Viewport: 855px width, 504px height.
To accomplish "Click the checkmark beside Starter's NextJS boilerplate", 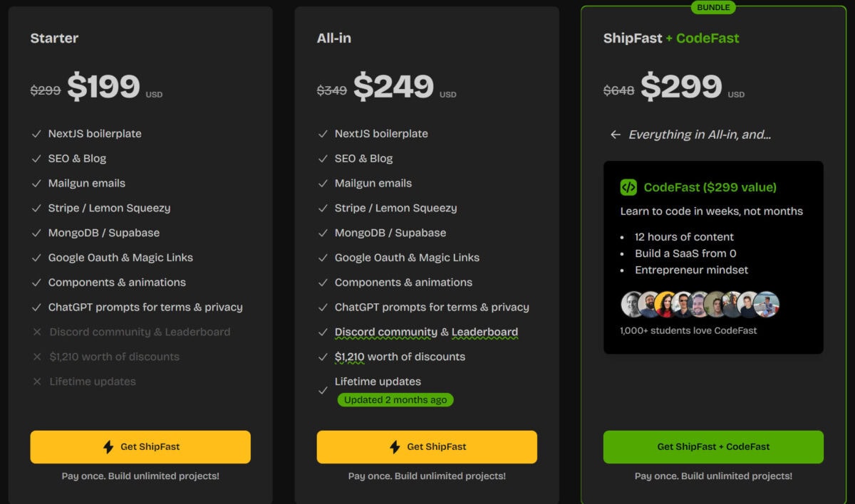I will (36, 134).
